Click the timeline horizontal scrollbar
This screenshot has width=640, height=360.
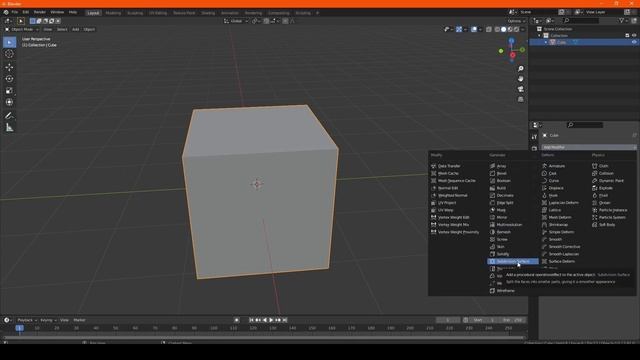tap(264, 338)
